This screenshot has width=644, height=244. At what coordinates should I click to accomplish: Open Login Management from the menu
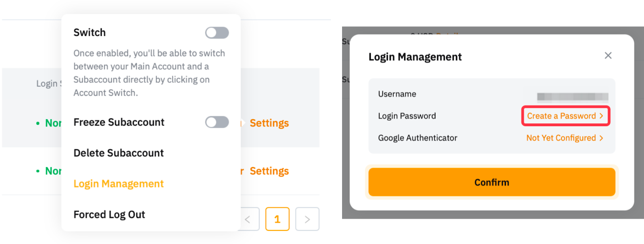[x=118, y=184]
